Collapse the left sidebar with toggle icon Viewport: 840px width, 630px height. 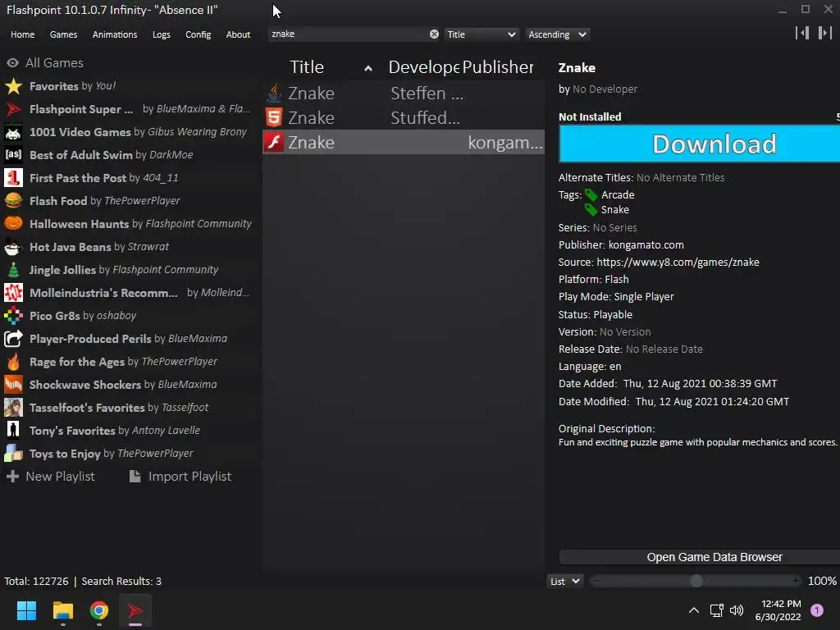pyautogui.click(x=802, y=33)
